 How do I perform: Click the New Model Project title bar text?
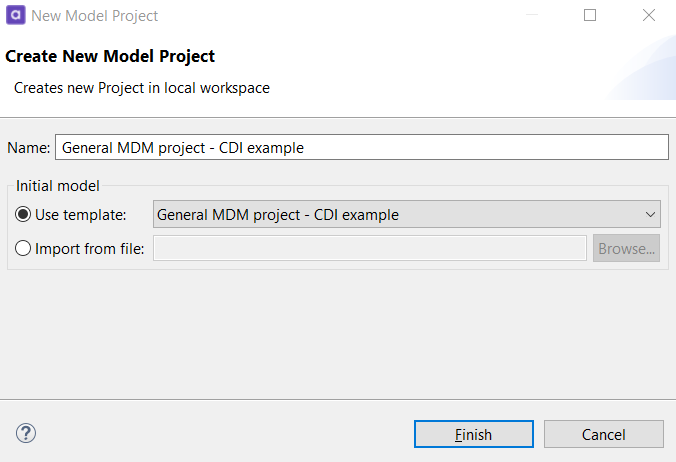pos(95,15)
